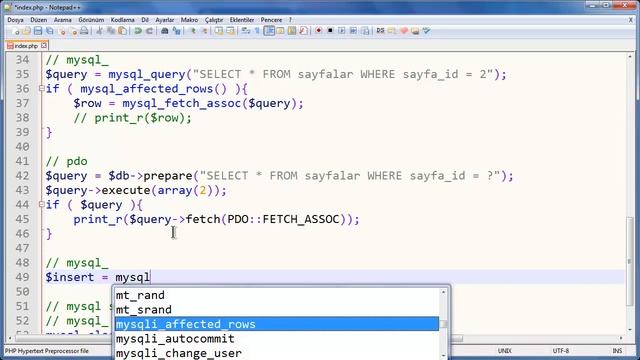
Task: Open the ? help menu
Action: [x=290, y=20]
